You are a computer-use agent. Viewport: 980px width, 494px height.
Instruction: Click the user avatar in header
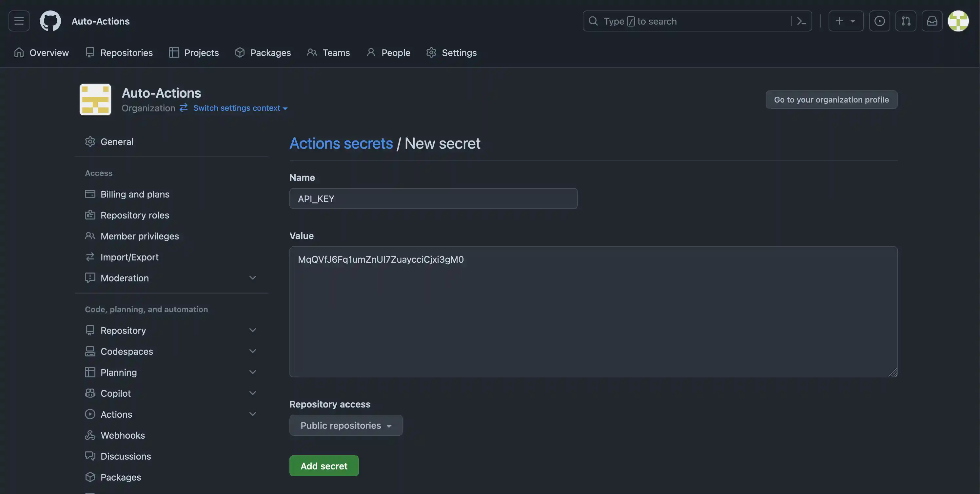[958, 21]
